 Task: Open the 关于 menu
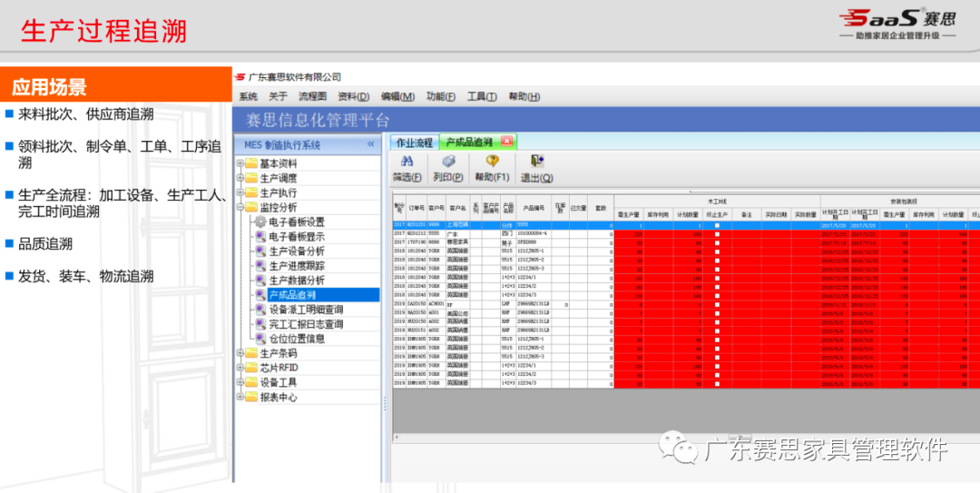pyautogui.click(x=279, y=96)
